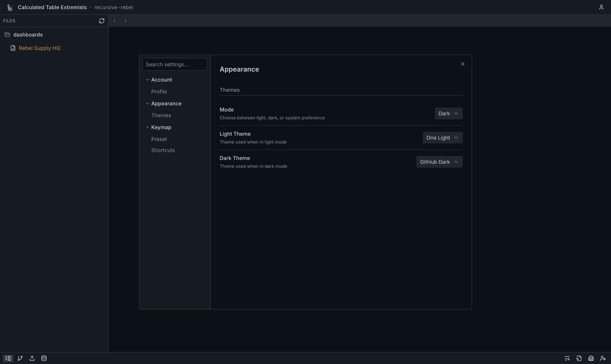Image resolution: width=611 pixels, height=364 pixels.
Task: Collapse the Keymap settings section
Action: (x=147, y=127)
